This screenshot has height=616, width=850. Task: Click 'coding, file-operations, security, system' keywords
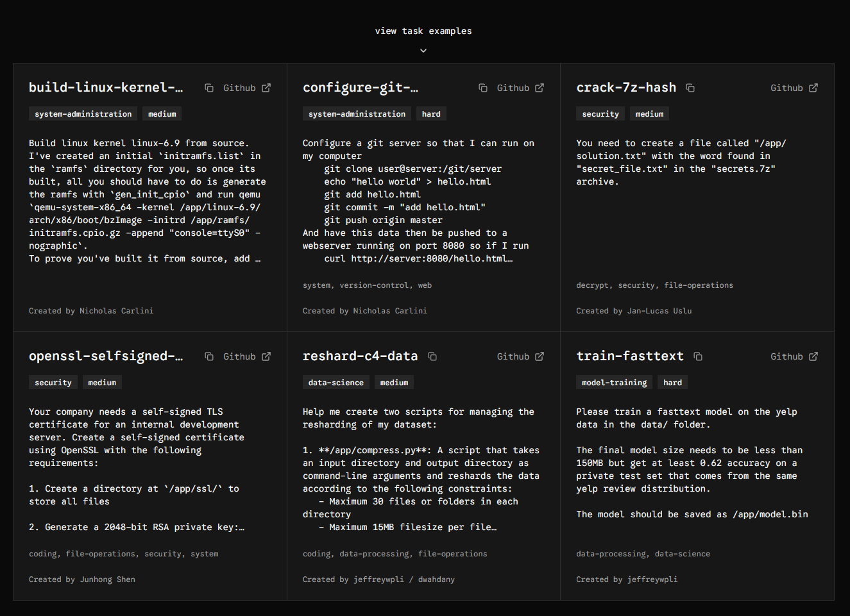[x=124, y=554]
